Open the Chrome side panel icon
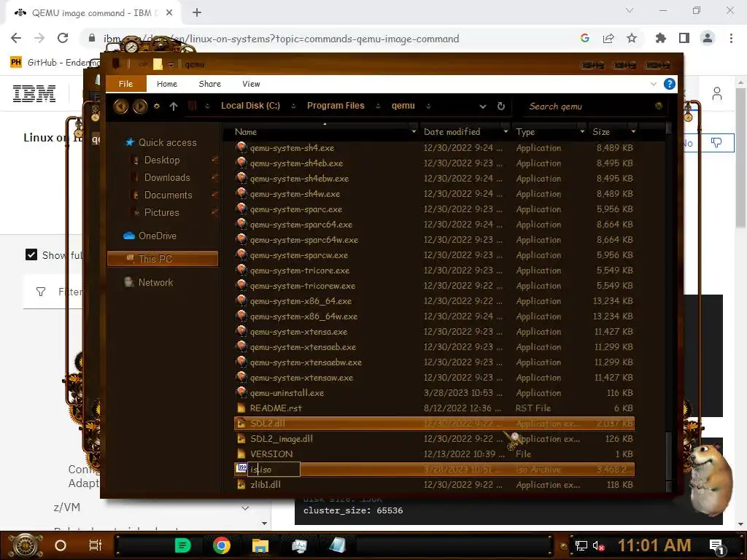Viewport: 747px width, 560px height. (684, 38)
